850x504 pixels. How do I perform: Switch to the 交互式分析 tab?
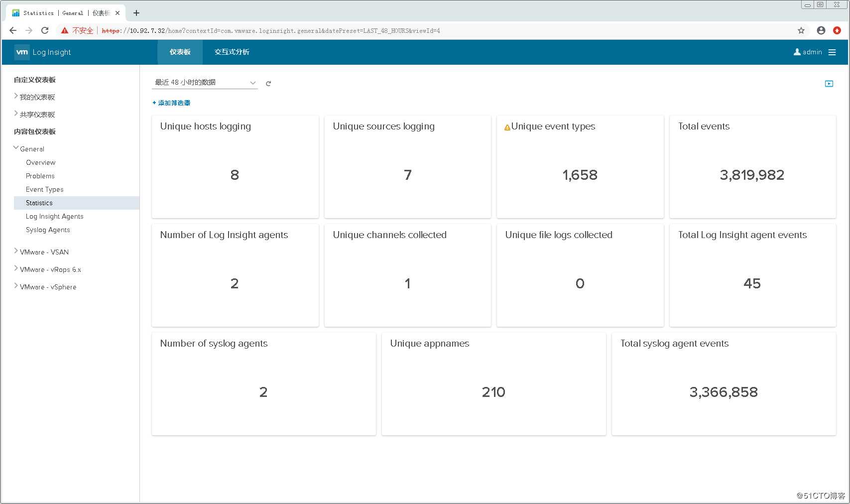[232, 52]
